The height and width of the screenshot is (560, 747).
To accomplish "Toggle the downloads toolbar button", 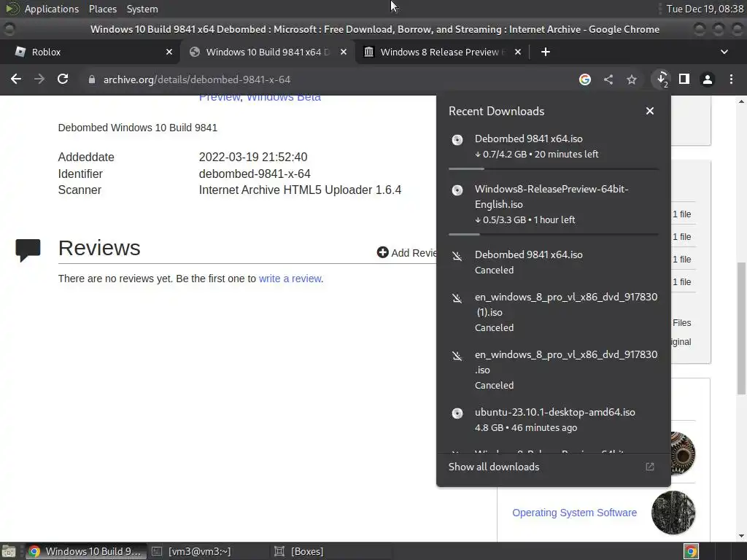I will click(x=662, y=79).
